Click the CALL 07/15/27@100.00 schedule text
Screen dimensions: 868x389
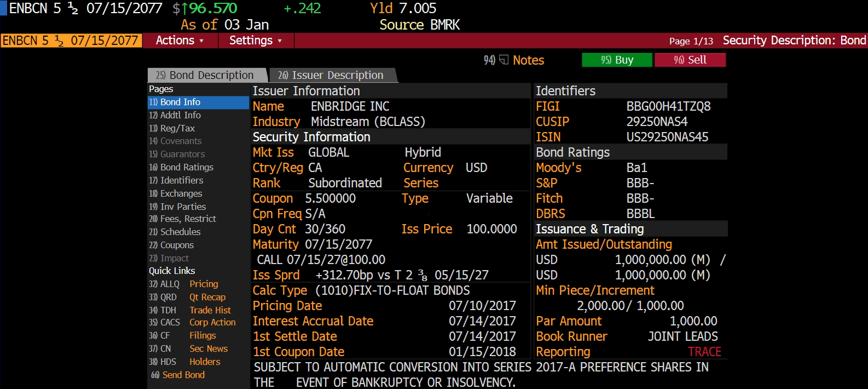point(321,260)
